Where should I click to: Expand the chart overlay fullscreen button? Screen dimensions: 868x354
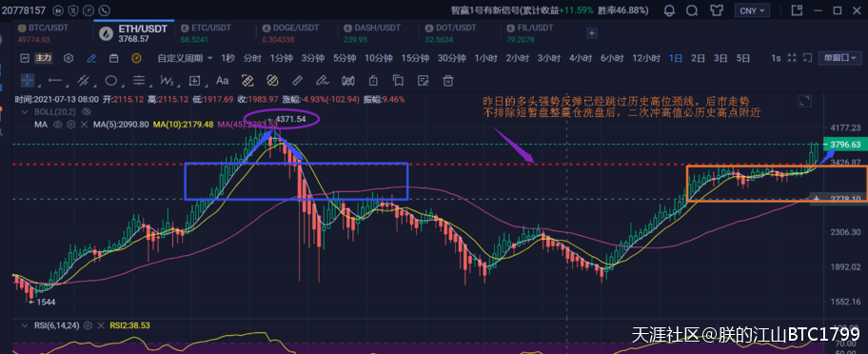tap(804, 101)
